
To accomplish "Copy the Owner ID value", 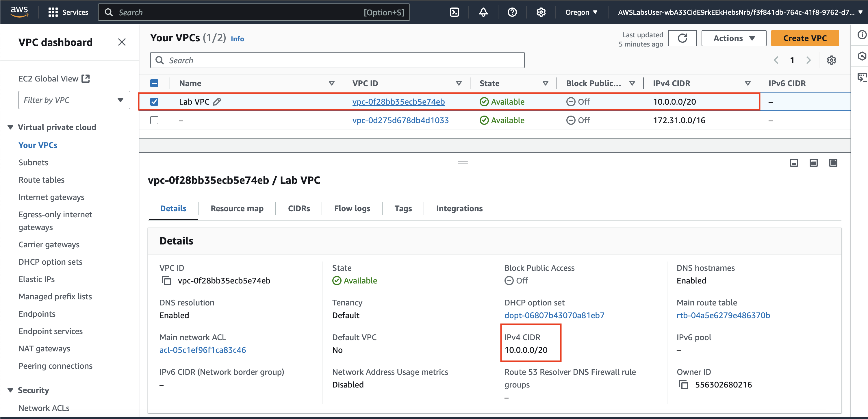I will point(683,385).
